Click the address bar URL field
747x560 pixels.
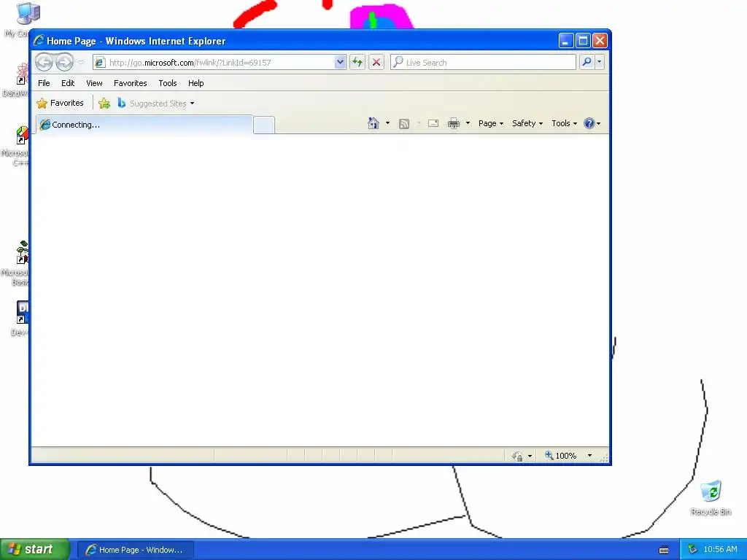[x=214, y=63]
